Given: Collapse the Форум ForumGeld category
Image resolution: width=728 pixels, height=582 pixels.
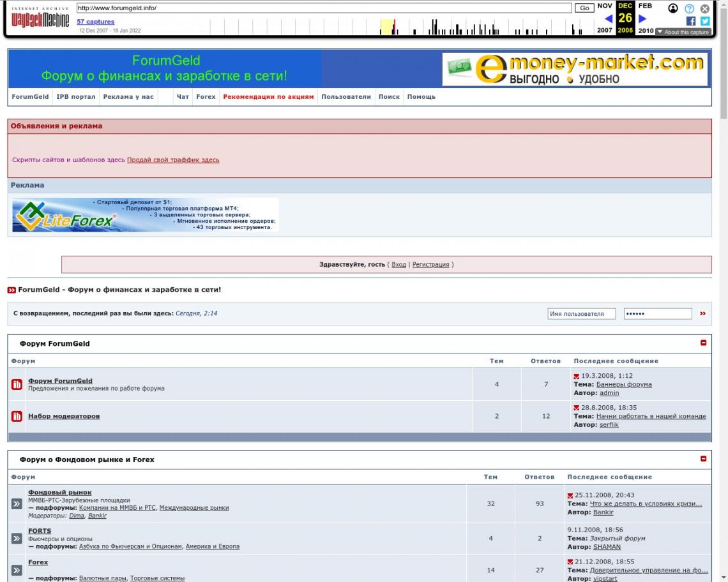Looking at the screenshot, I should click(x=704, y=343).
